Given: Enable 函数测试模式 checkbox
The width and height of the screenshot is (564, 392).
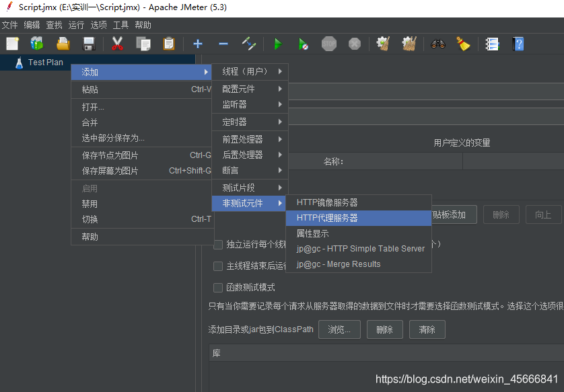Looking at the screenshot, I should point(218,287).
